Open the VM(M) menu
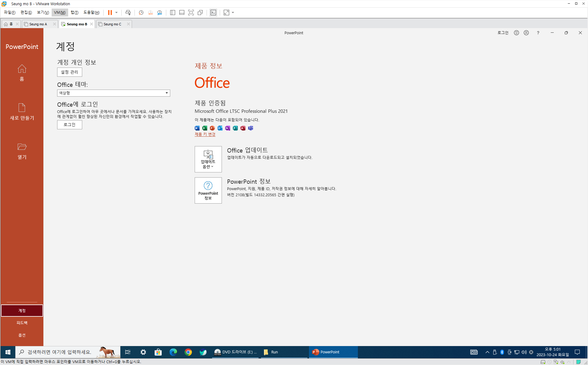 (x=60, y=13)
